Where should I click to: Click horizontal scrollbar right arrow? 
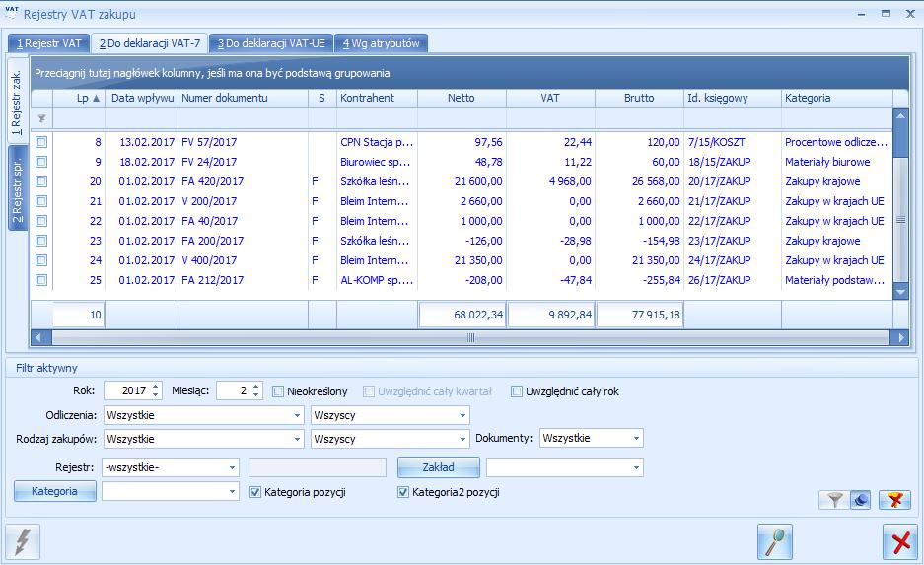point(900,337)
